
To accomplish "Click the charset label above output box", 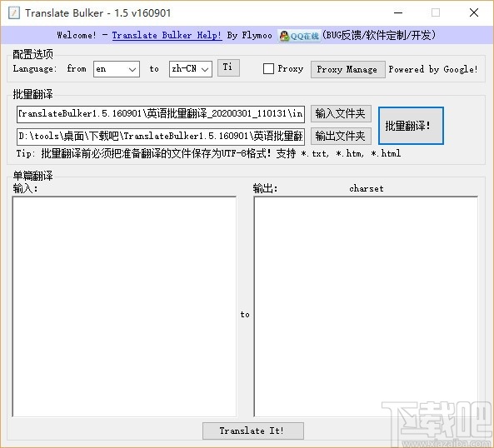I will tap(367, 188).
